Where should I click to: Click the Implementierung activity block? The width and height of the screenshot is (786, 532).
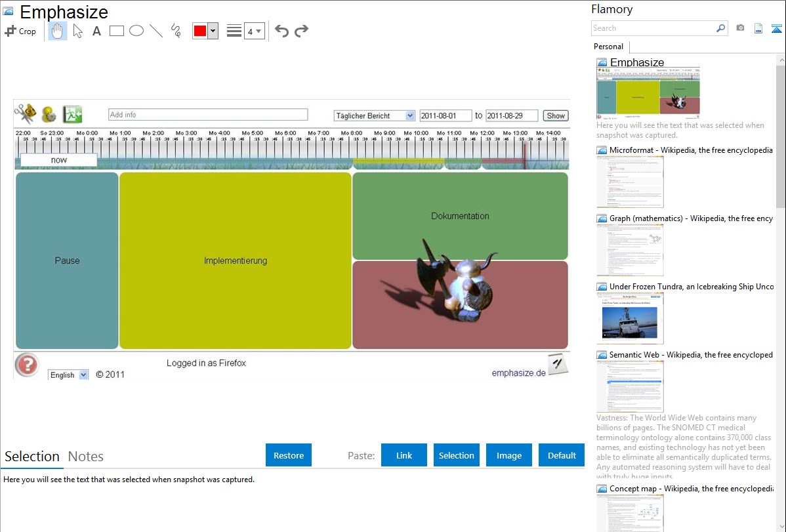(x=235, y=260)
